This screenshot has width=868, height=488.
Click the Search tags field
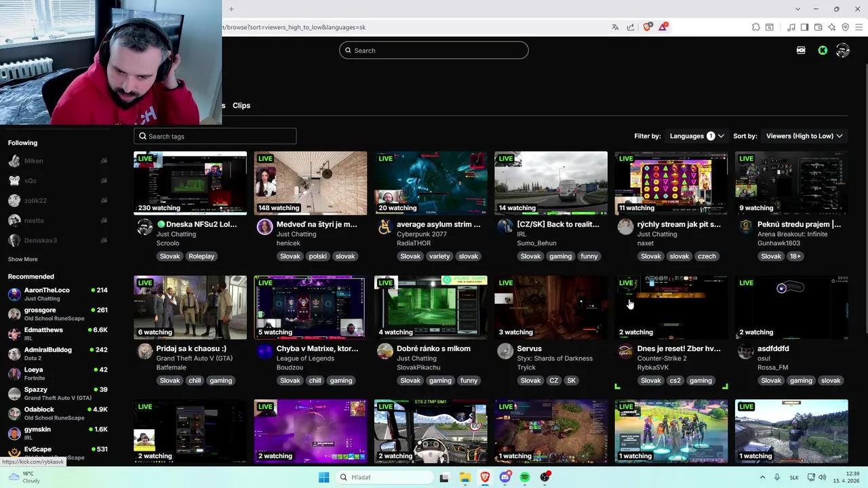(215, 136)
